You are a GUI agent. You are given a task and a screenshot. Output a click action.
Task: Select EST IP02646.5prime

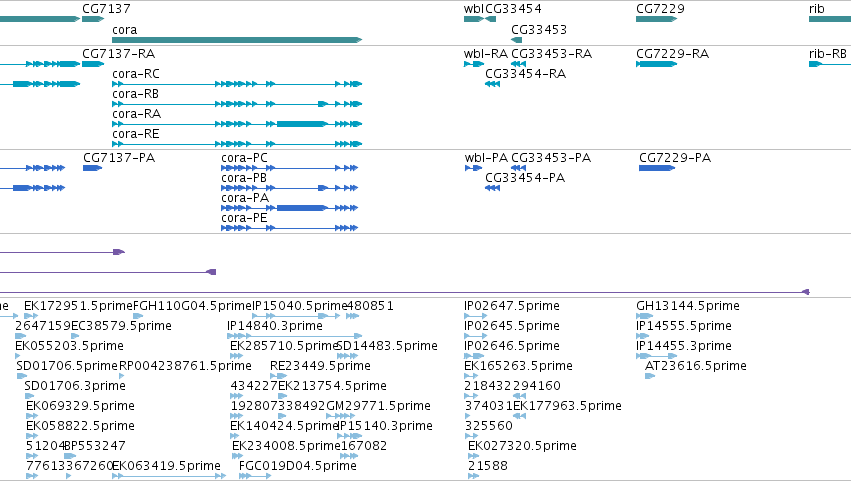pos(511,346)
